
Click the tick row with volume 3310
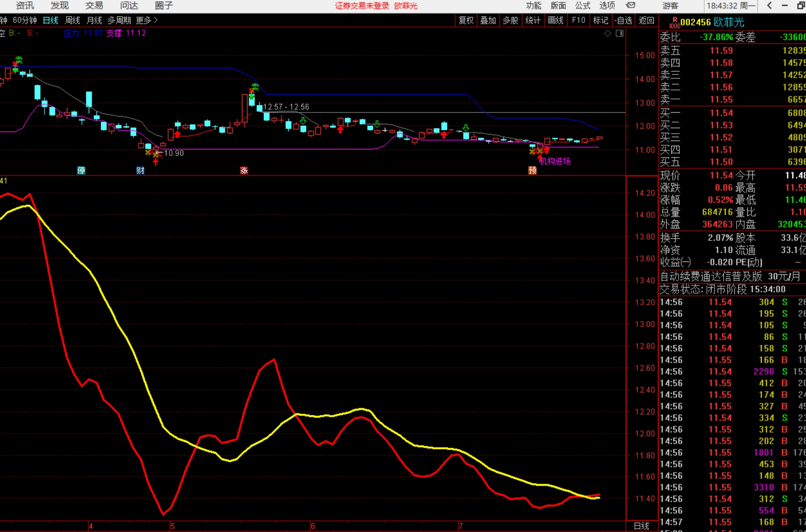[732, 487]
